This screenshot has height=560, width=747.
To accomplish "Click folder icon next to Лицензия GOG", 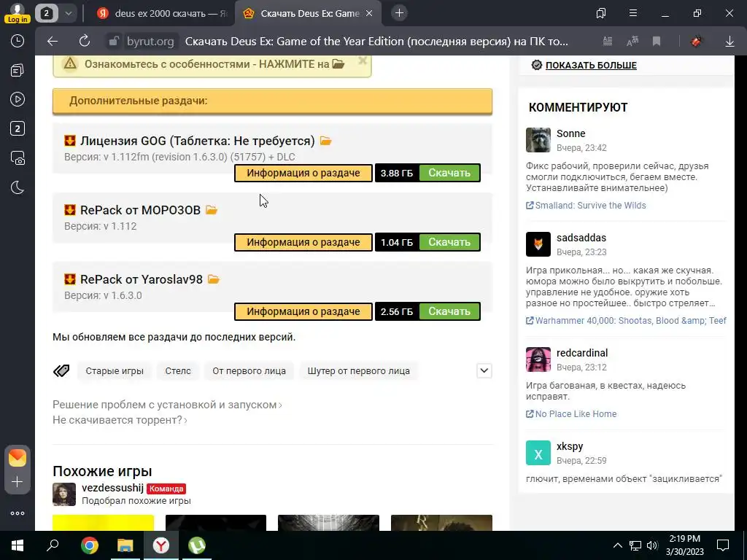I will 326,141.
